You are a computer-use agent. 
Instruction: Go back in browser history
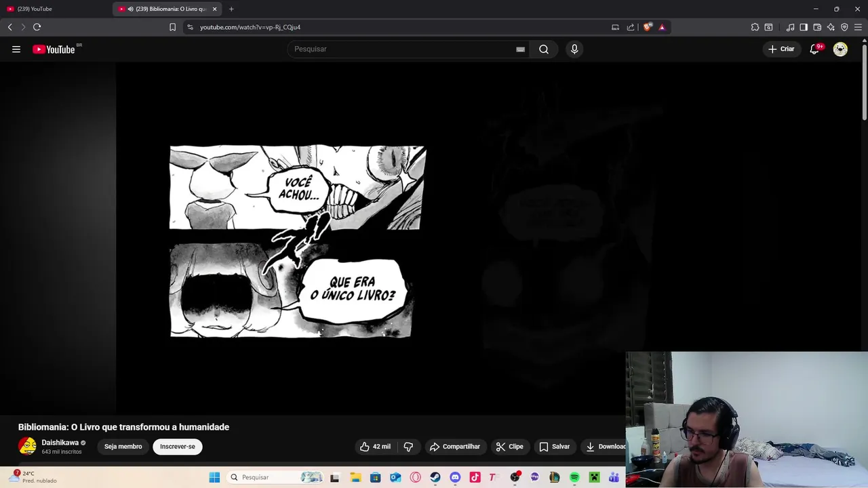(x=9, y=27)
